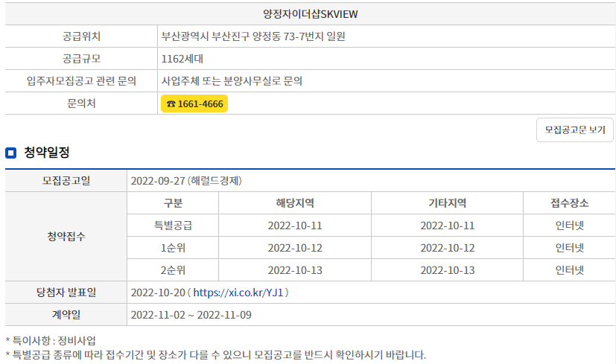Select 해당지역 date 2022-10-13 for 2순위

(295, 270)
